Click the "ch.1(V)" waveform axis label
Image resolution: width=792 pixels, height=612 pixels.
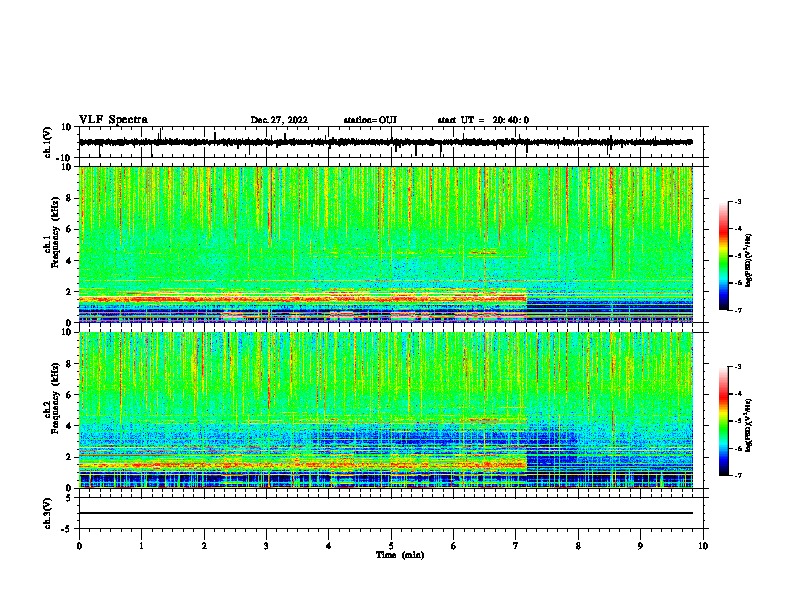[48, 142]
